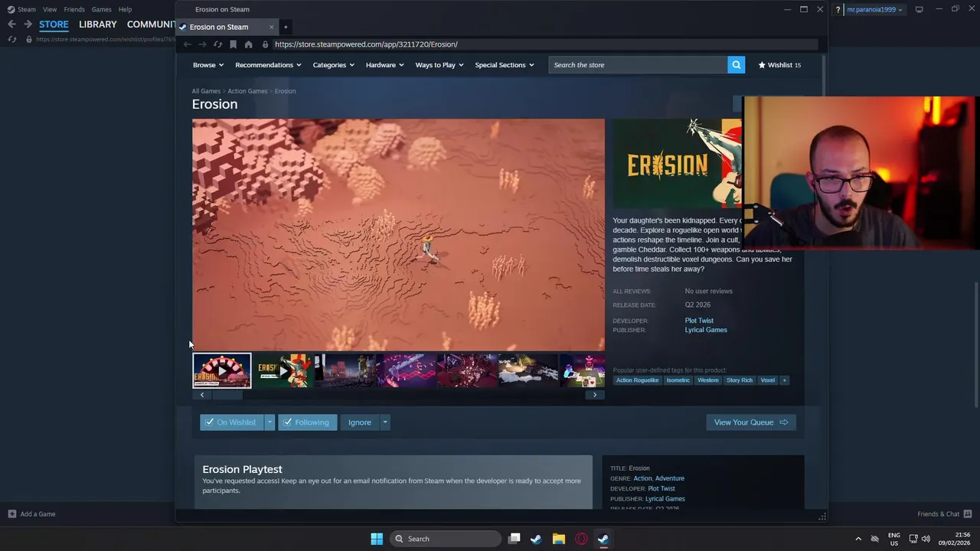Click the Action Games breadcrumb
The height and width of the screenshot is (551, 980).
(247, 91)
